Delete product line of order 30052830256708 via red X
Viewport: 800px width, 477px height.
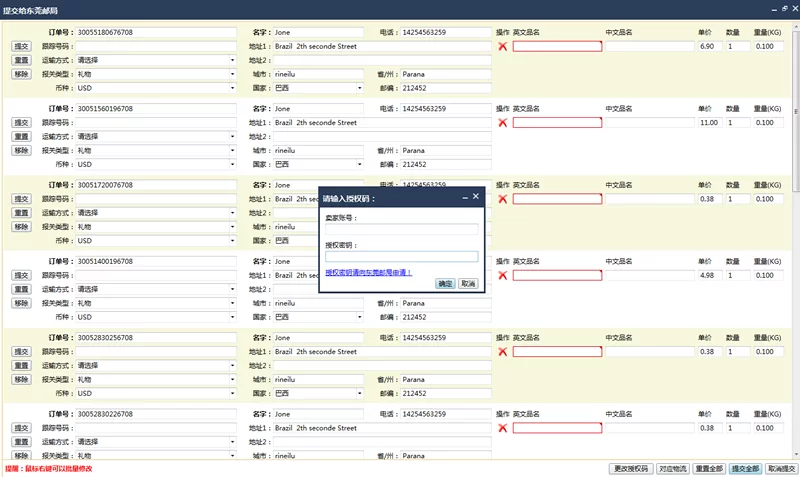tap(502, 351)
